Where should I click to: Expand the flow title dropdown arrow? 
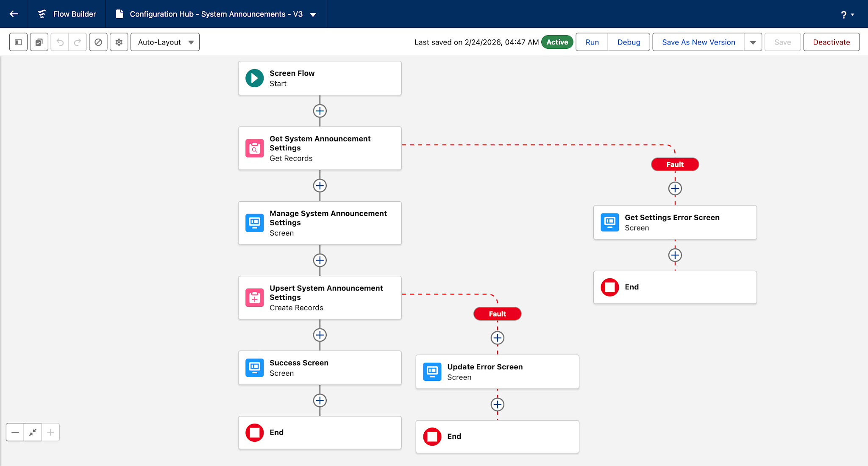click(313, 14)
